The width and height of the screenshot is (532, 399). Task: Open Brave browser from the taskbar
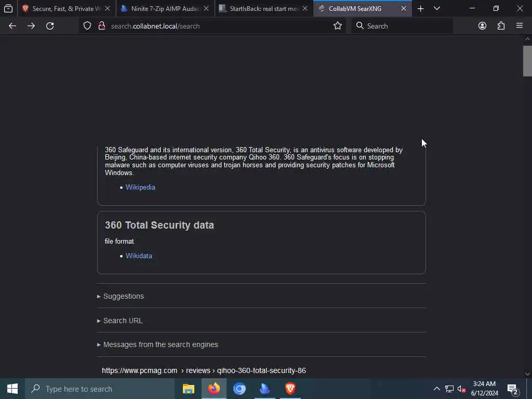290,389
